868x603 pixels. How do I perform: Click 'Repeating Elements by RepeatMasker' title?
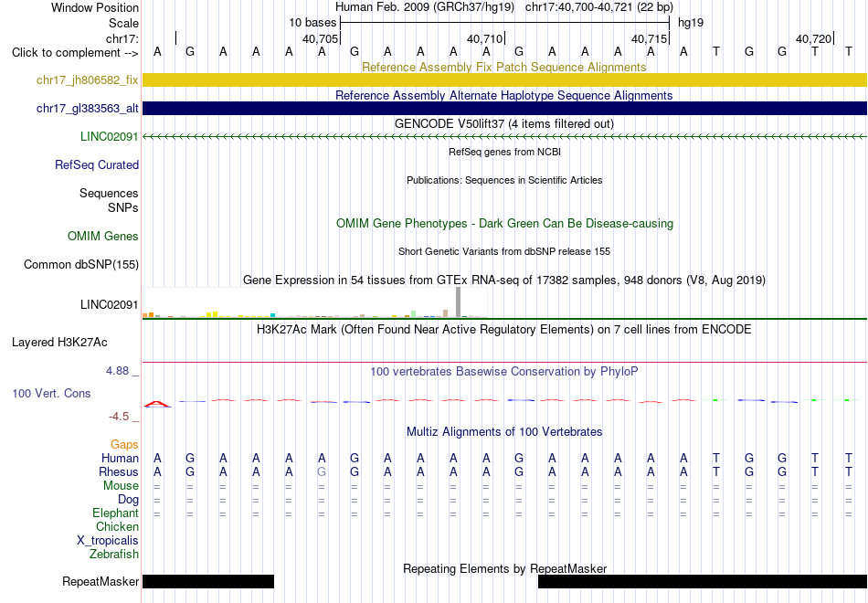[504, 568]
